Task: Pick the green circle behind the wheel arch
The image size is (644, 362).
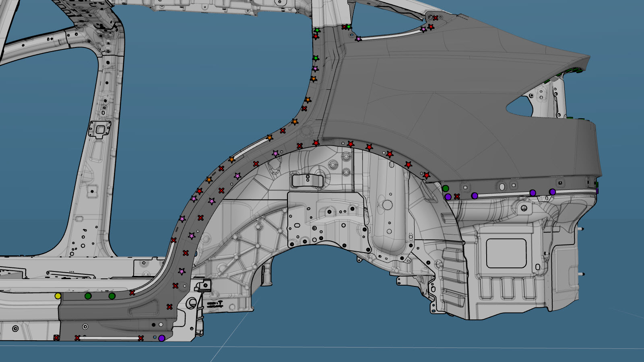Action: pyautogui.click(x=446, y=188)
